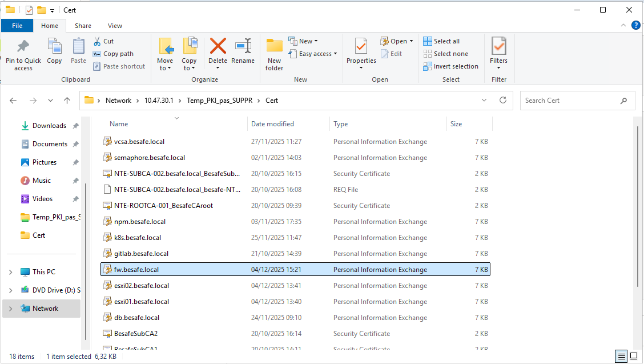Collapse the ribbon with the chevron

tap(623, 26)
